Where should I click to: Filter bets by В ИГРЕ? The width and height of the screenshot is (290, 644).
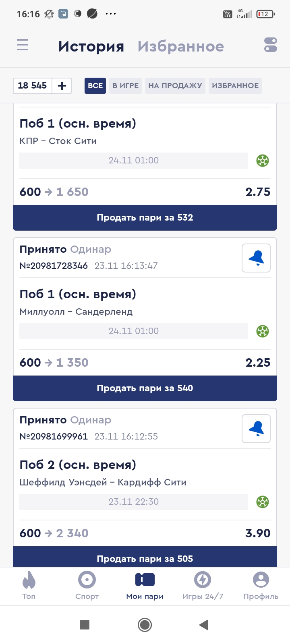125,86
